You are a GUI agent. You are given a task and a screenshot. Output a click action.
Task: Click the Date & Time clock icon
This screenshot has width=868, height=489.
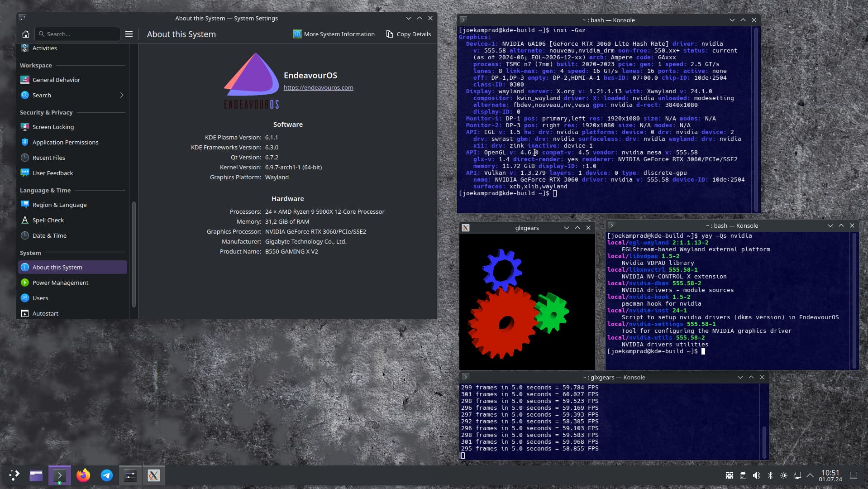click(x=25, y=235)
